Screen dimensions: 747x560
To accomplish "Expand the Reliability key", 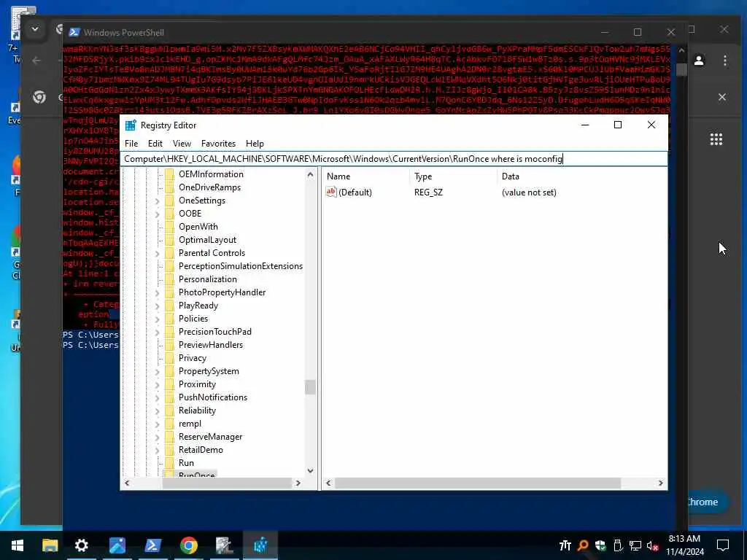I will pos(158,411).
